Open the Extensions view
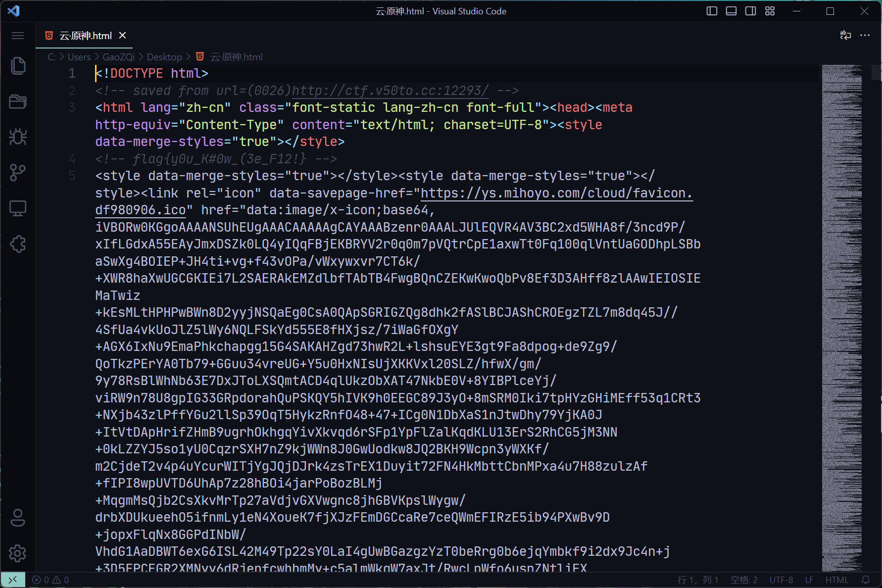This screenshot has width=882, height=588. (18, 244)
